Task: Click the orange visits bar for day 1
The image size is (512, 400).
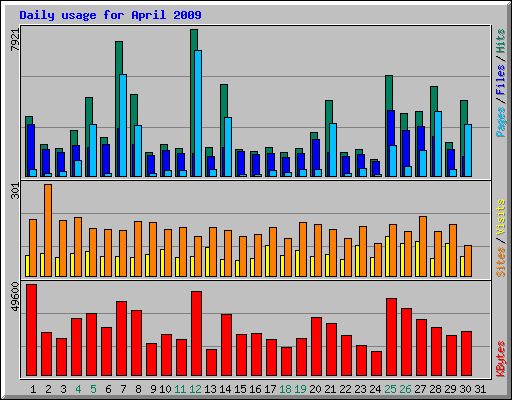Action: click(x=33, y=248)
